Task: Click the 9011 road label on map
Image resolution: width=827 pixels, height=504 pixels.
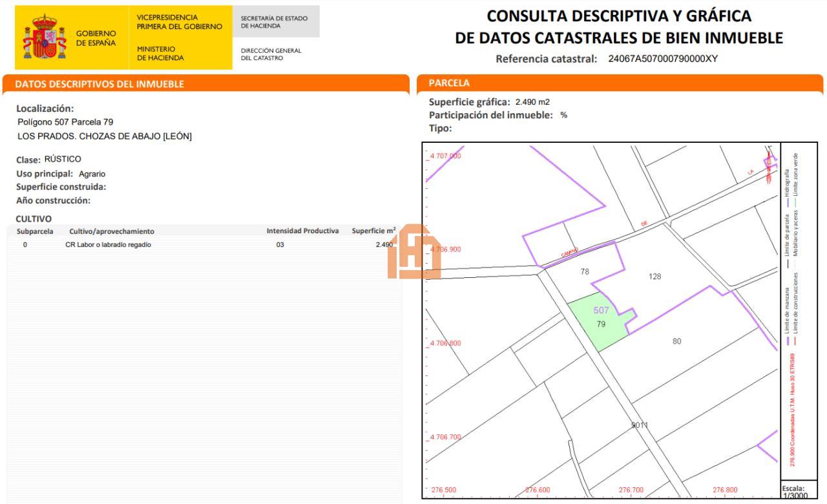Action: [640, 425]
